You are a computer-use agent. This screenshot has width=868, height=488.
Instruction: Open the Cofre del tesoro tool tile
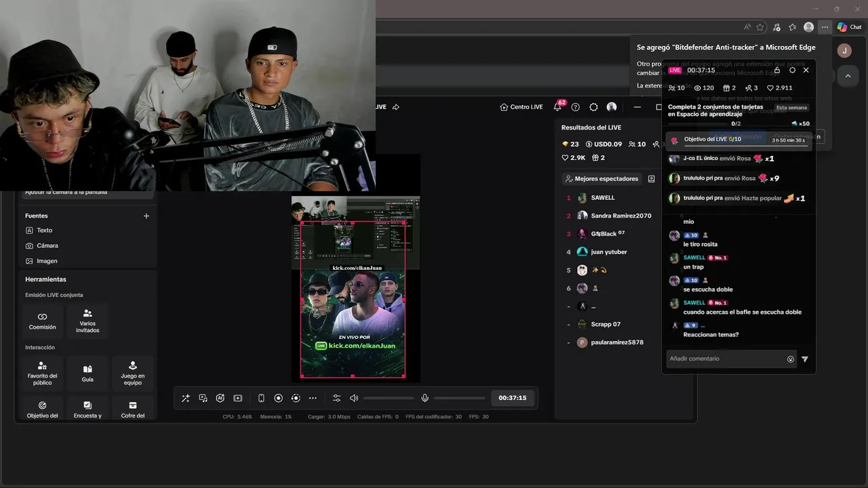click(x=133, y=409)
